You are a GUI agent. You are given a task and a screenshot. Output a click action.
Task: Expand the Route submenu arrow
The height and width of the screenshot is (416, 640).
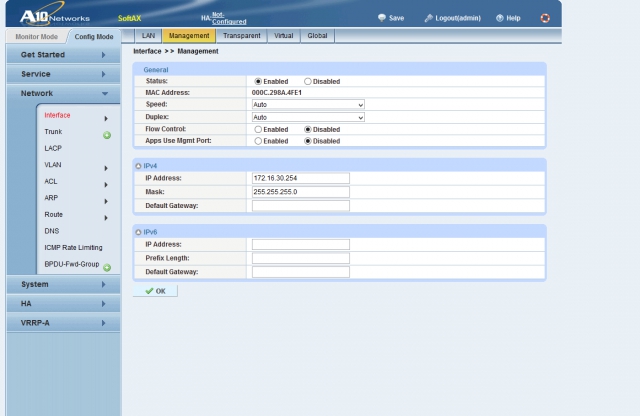pos(106,218)
